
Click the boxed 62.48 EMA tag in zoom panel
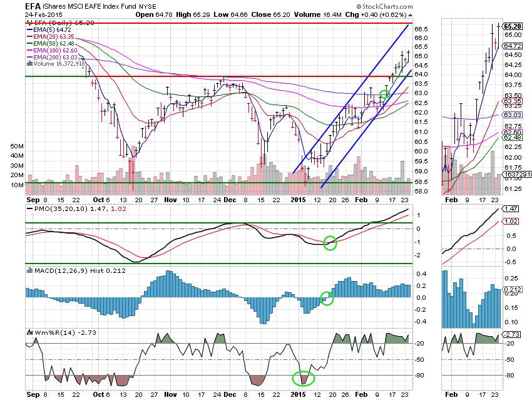tap(513, 138)
